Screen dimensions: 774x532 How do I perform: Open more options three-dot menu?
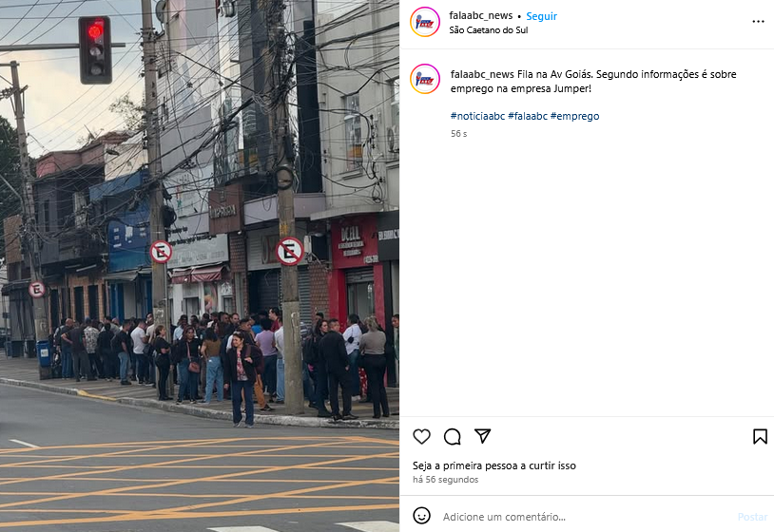point(758,22)
